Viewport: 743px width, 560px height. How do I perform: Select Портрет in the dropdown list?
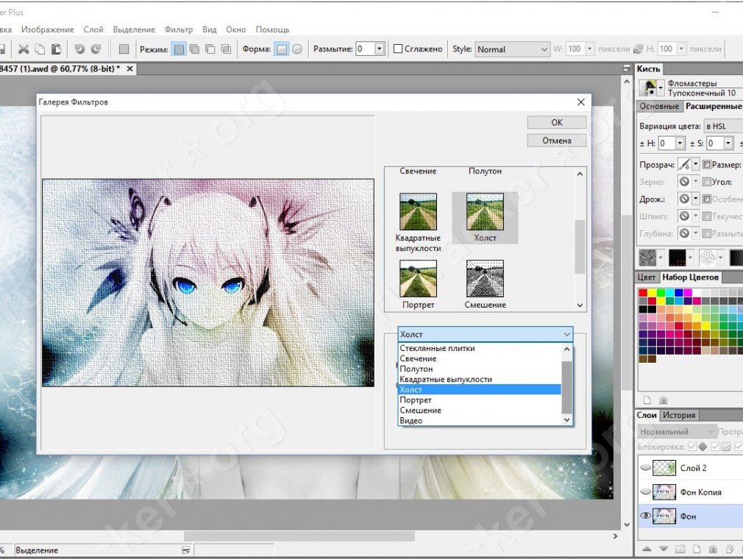pyautogui.click(x=480, y=400)
